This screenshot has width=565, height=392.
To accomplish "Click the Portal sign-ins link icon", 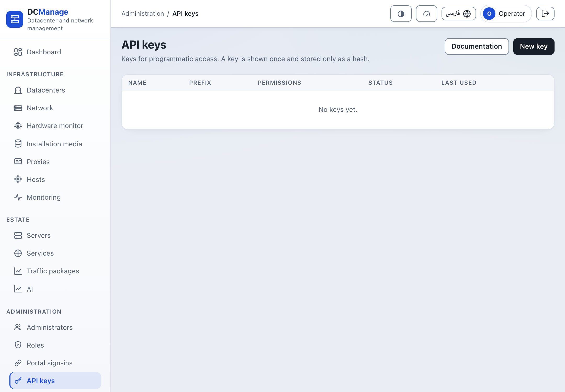I will (x=18, y=363).
